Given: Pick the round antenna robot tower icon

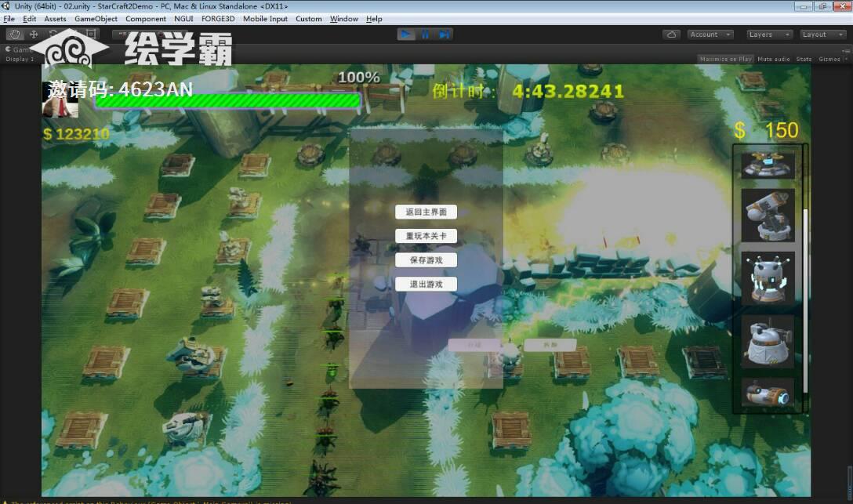Looking at the screenshot, I should point(768,277).
